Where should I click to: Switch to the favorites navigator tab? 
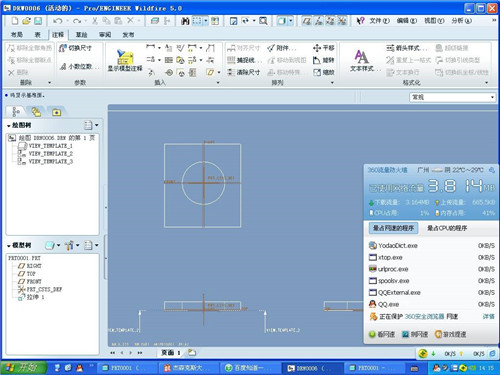point(56,112)
